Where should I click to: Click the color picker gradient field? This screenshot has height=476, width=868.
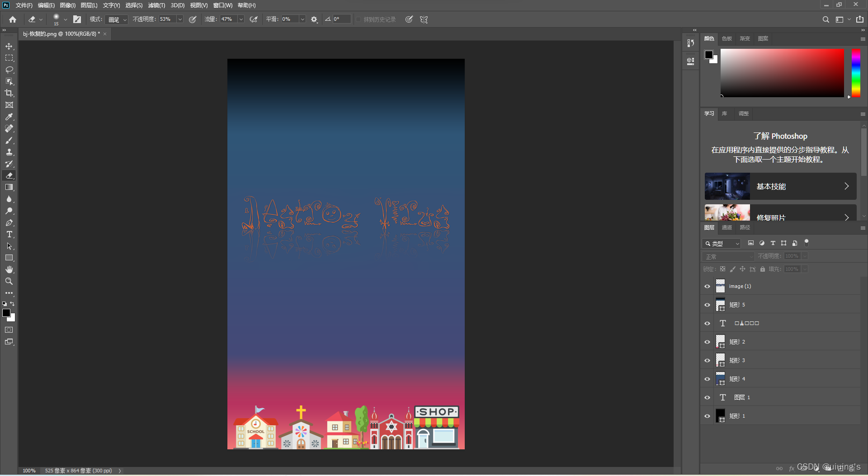tap(782, 73)
